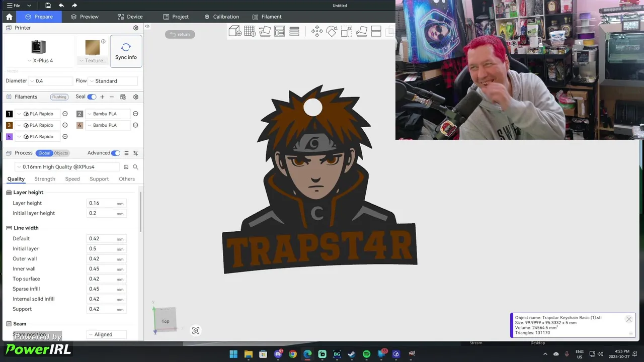The height and width of the screenshot is (362, 644).
Task: Click the Add plate grid icon
Action: [250, 31]
